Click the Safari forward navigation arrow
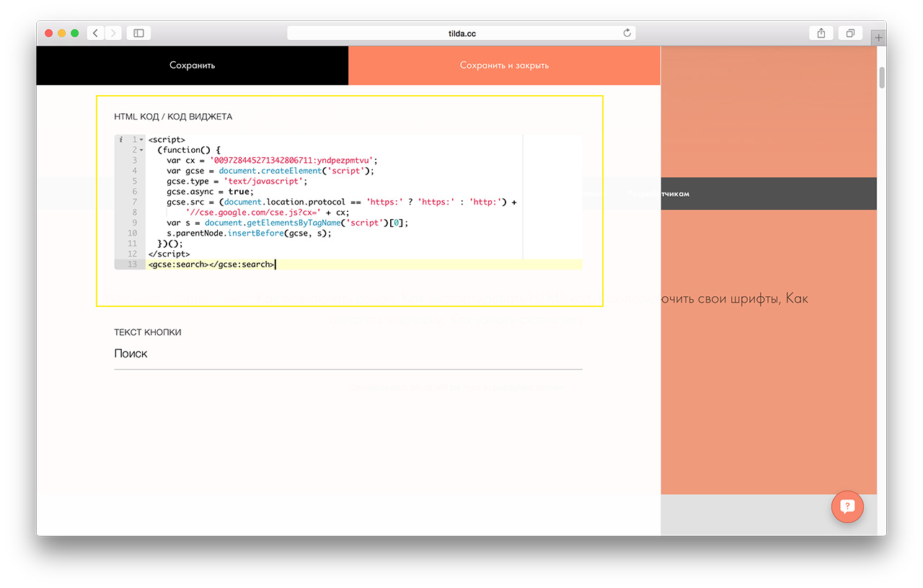This screenshot has height=588, width=923. click(114, 33)
